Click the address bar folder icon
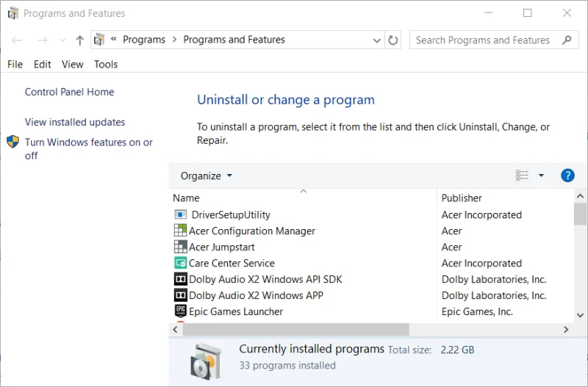 pos(99,40)
